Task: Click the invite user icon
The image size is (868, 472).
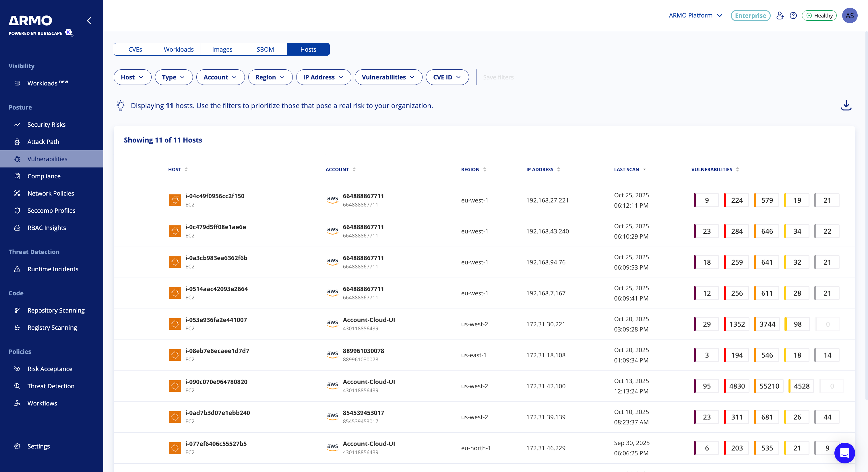Action: click(x=780, y=15)
